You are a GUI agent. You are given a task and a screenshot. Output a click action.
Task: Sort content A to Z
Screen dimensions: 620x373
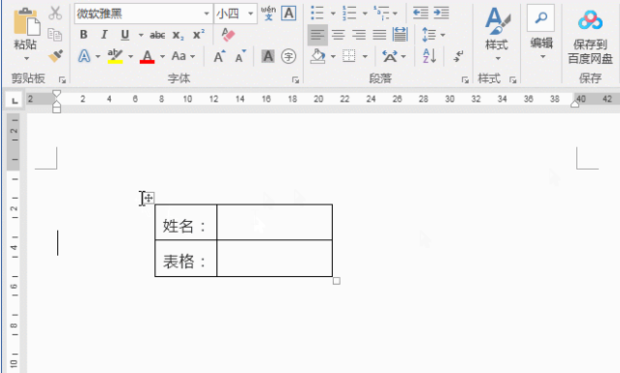[429, 56]
